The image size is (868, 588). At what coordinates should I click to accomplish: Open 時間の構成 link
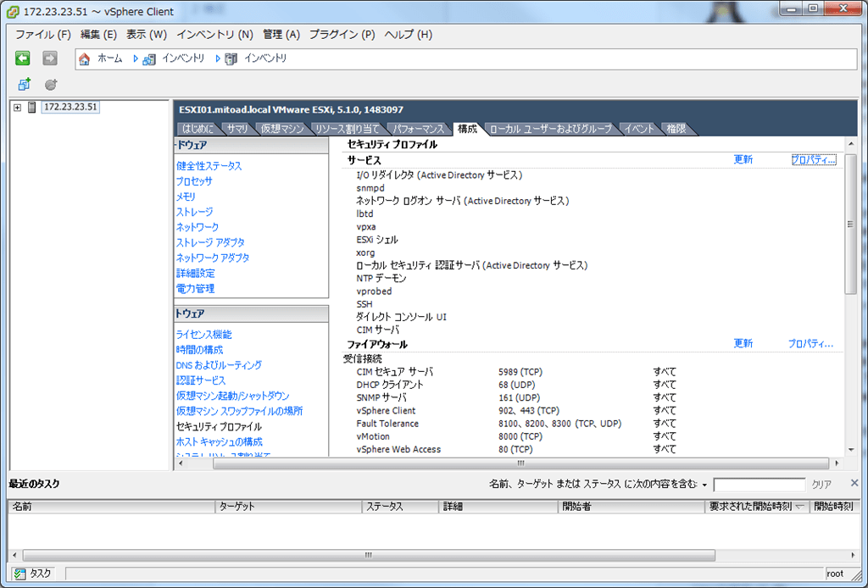(x=199, y=350)
